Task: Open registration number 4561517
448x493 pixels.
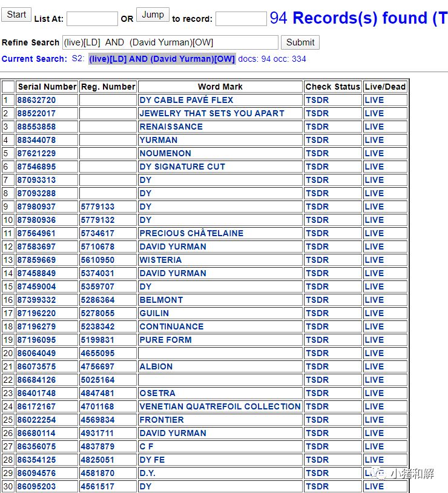Action: [98, 486]
